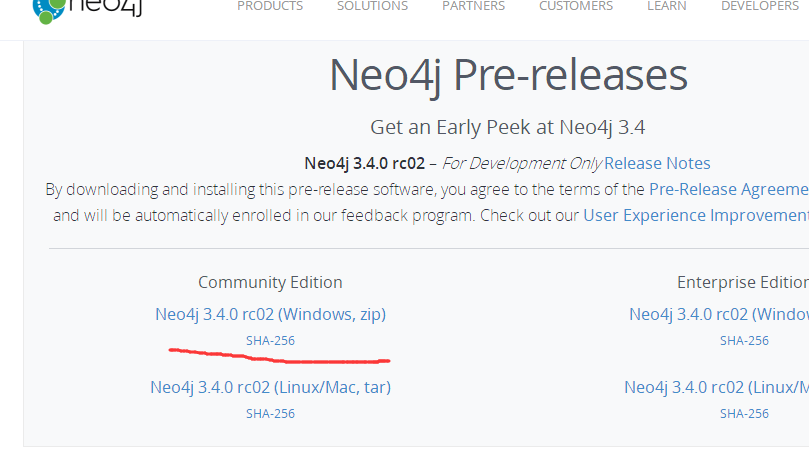
Task: Download Community Neo4j 3.4.0 rc02 Windows zip
Action: point(270,314)
